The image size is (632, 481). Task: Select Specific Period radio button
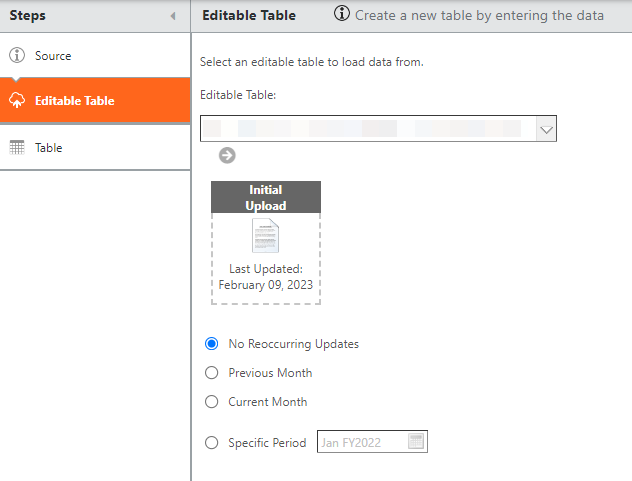212,443
